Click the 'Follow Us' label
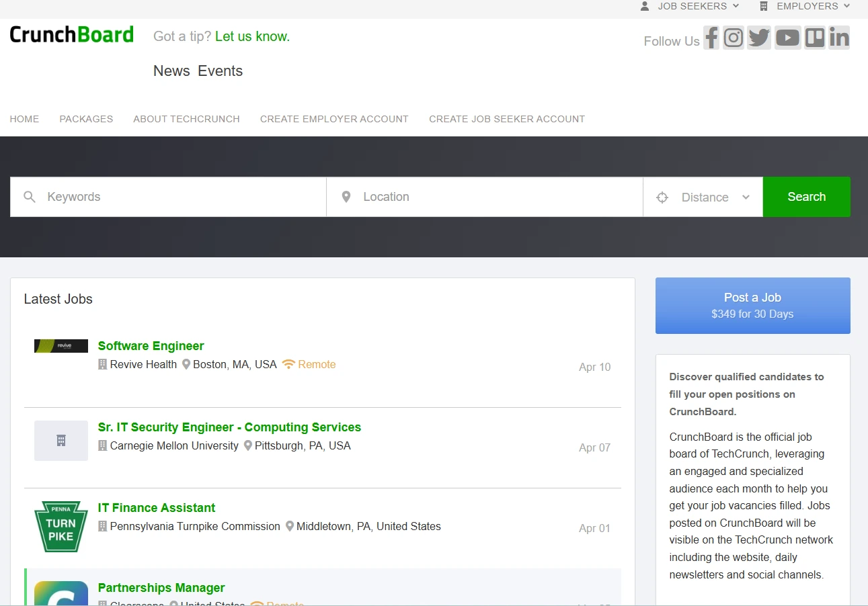Screen dimensions: 868x606 click(672, 41)
